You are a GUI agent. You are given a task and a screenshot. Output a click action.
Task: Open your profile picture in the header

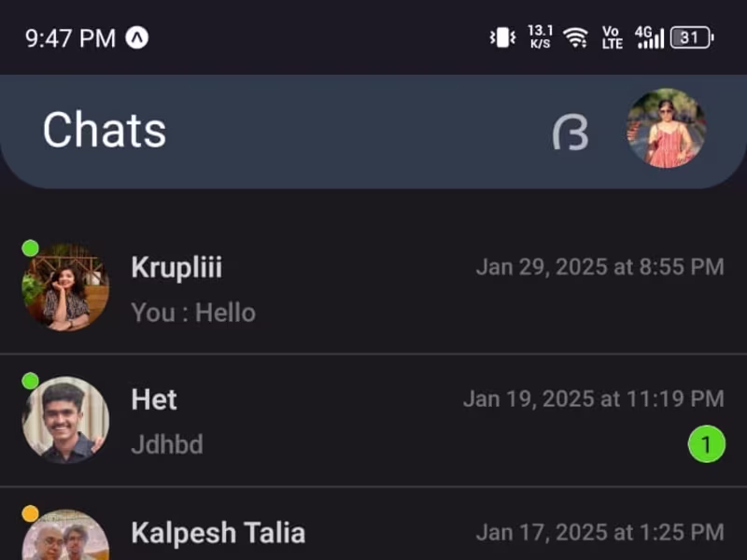tap(666, 129)
